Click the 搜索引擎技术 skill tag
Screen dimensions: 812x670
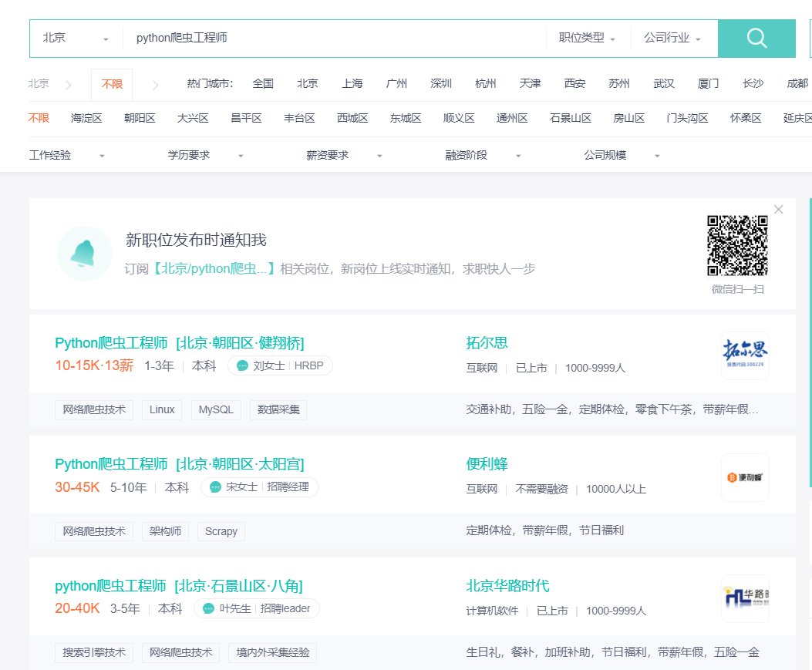(x=94, y=652)
